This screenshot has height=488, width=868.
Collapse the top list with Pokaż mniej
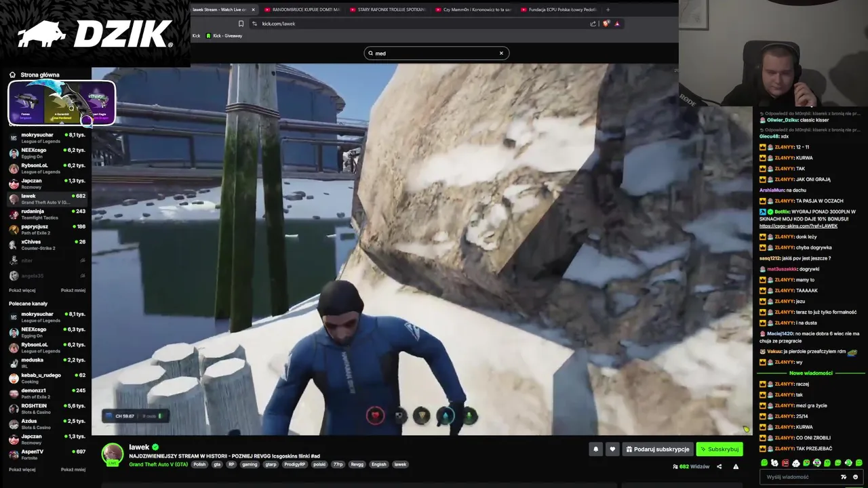point(73,290)
